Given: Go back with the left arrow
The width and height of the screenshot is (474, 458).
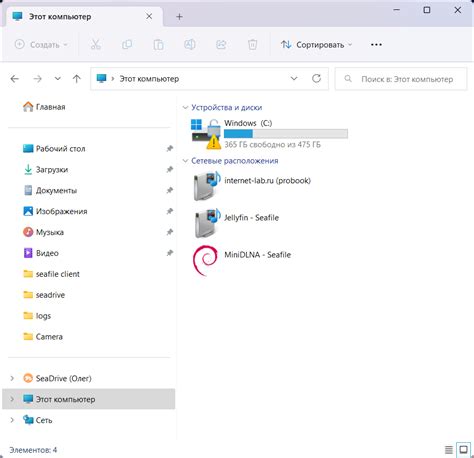Looking at the screenshot, I should point(15,79).
